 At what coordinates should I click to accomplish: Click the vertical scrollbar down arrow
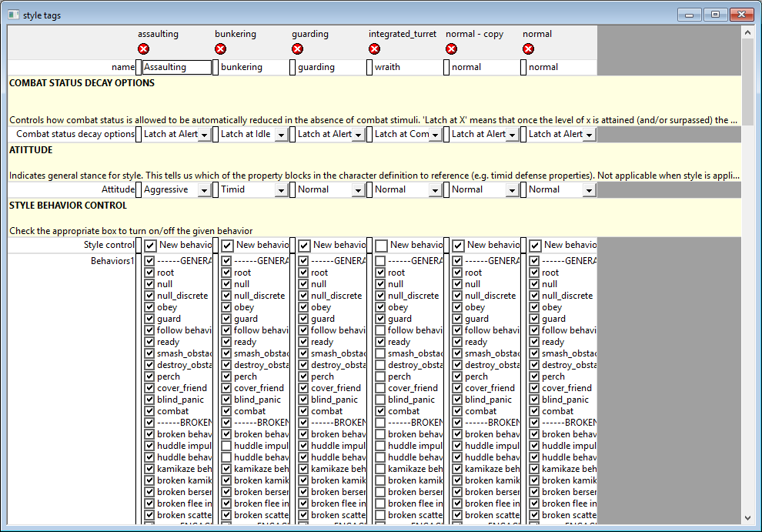click(x=748, y=518)
